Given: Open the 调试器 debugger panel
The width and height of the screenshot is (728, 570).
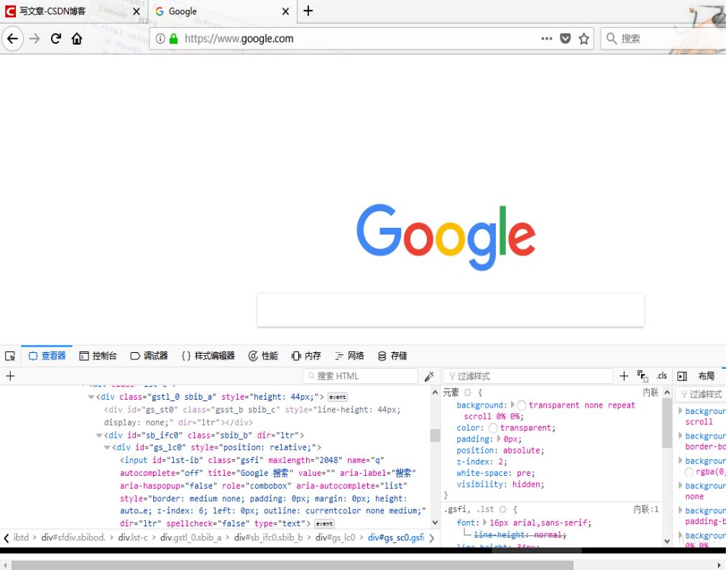Looking at the screenshot, I should coord(149,356).
